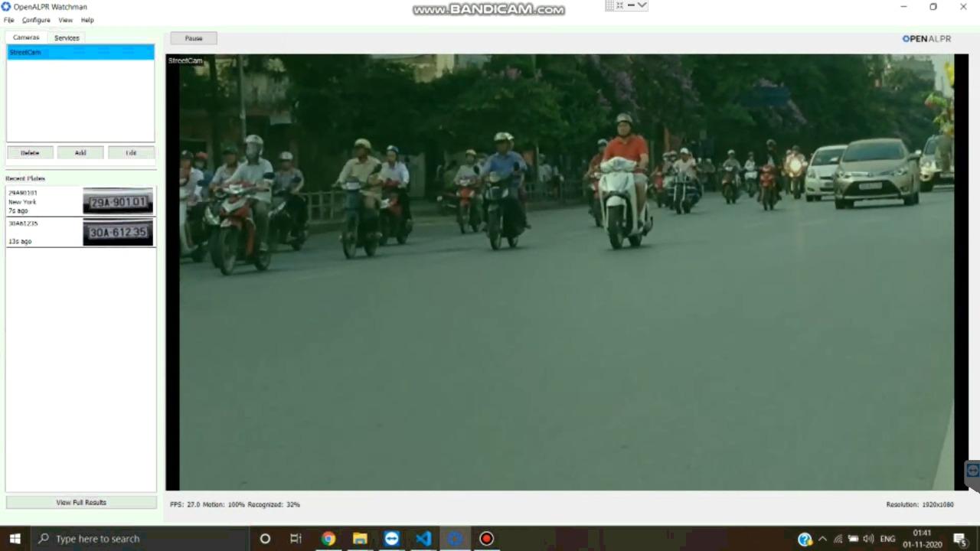Delete the selected camera

(30, 152)
